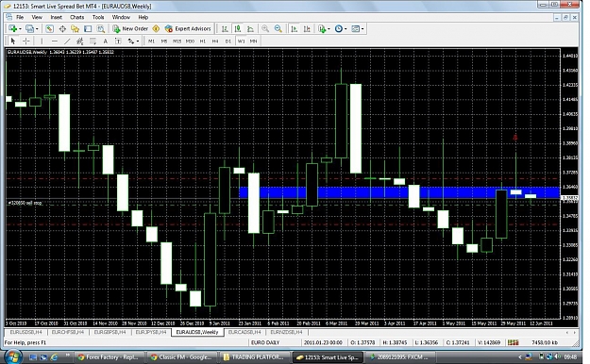The height and width of the screenshot is (364, 590).
Task: Switch to the EURUSDSB,H4 chart tab
Action: (26, 333)
